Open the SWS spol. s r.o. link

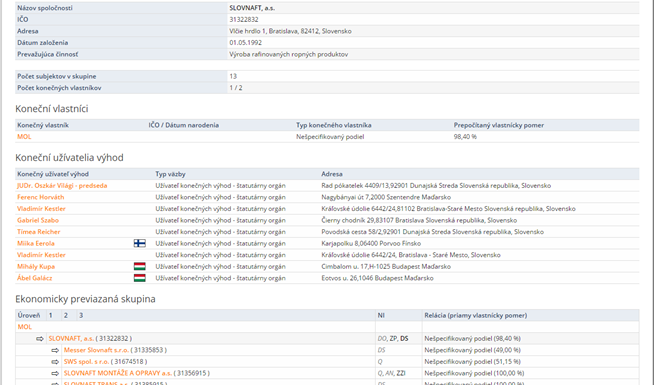[86, 362]
